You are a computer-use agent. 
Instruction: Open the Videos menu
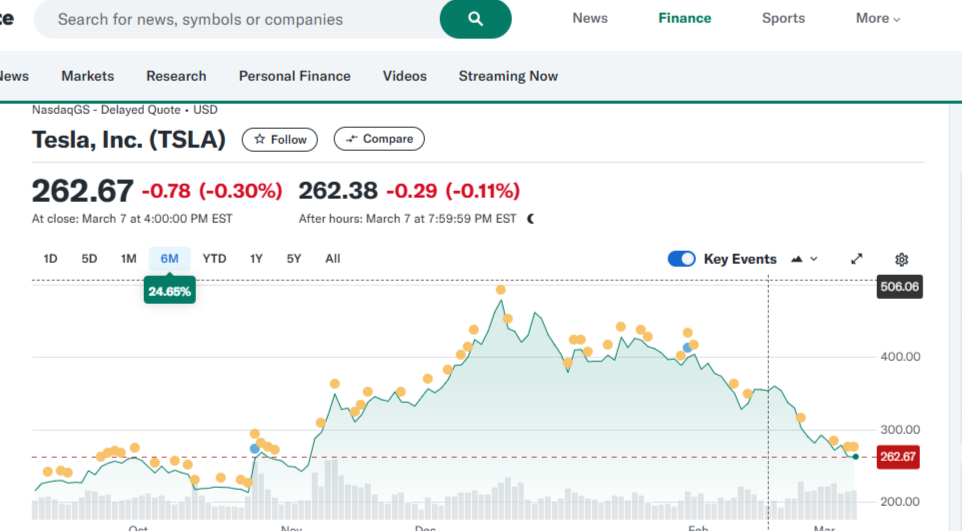405,76
